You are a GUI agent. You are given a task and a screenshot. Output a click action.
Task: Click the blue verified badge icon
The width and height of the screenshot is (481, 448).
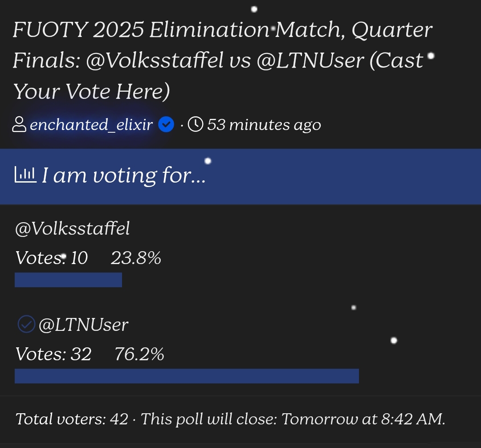coord(166,125)
